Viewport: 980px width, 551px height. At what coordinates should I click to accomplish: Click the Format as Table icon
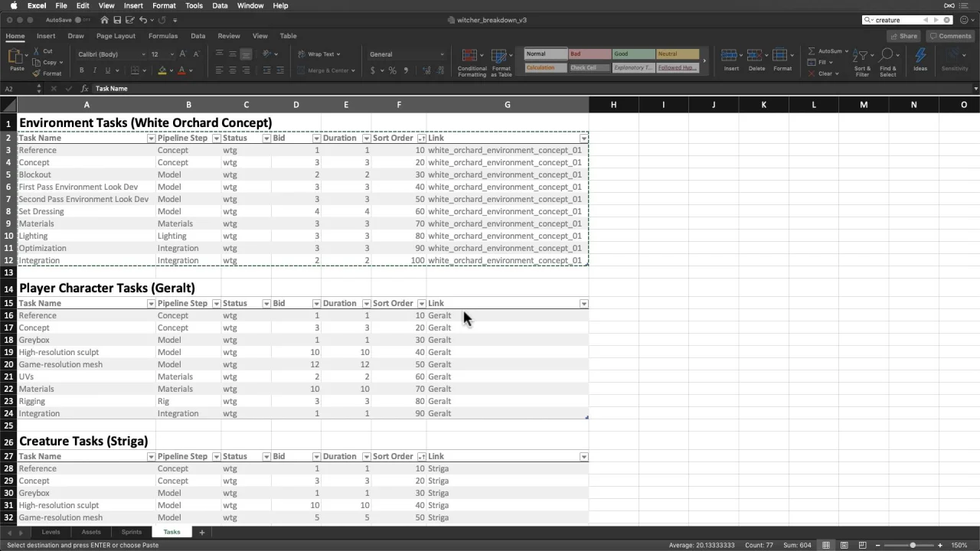[x=501, y=56]
